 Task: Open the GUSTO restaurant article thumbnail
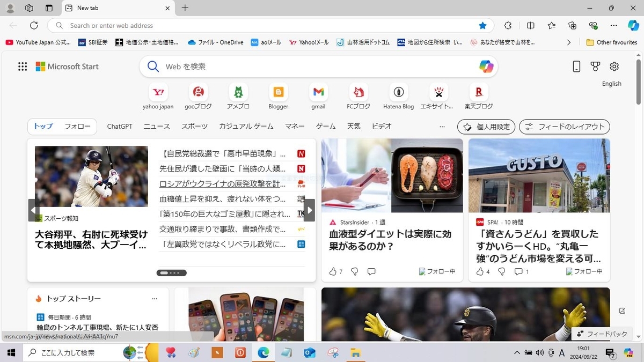point(539,176)
